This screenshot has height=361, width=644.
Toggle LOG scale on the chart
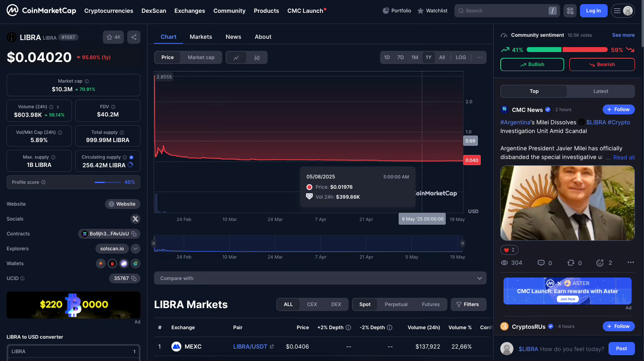tap(461, 57)
